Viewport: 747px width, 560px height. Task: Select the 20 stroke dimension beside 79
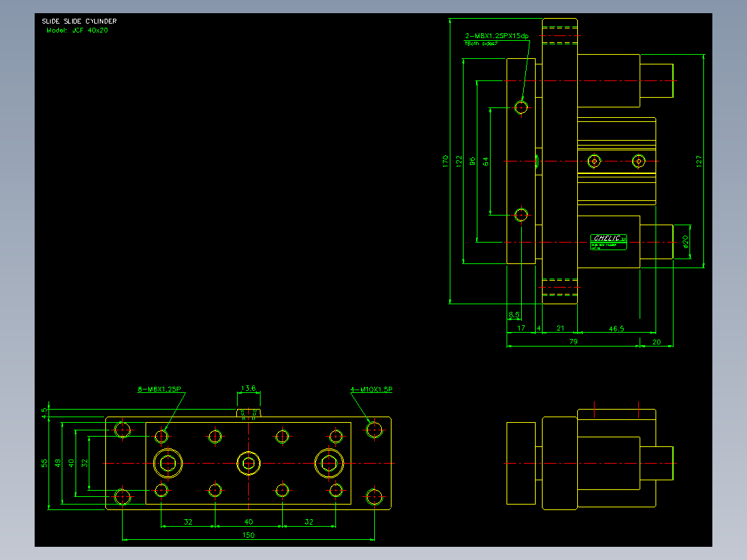point(656,342)
